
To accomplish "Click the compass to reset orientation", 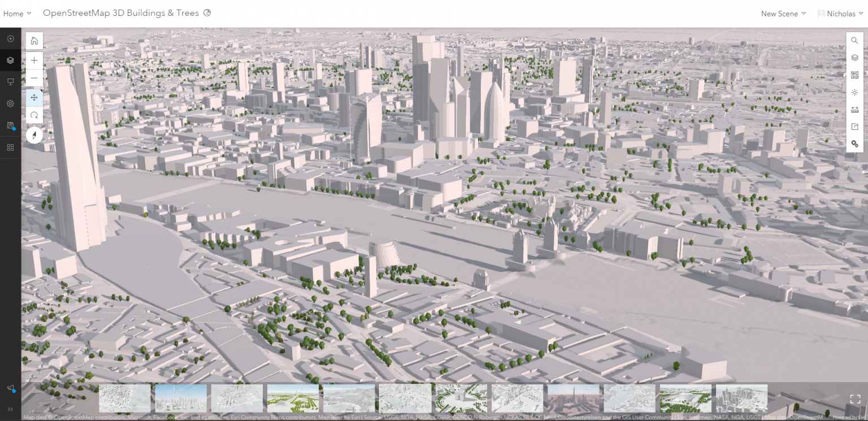I will click(x=34, y=135).
